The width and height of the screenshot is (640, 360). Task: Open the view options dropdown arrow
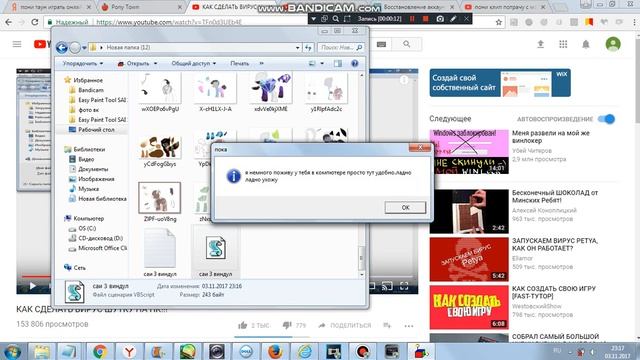tap(322, 64)
